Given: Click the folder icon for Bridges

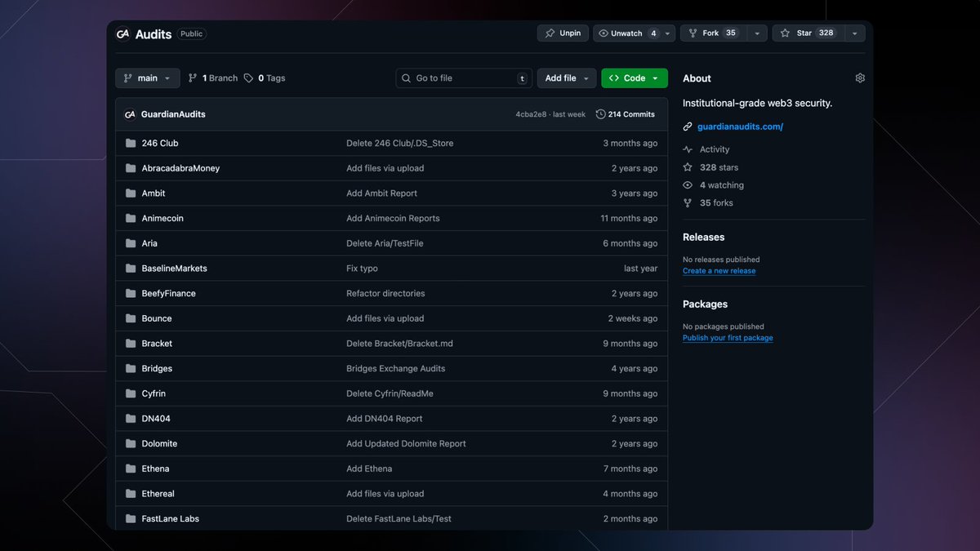Looking at the screenshot, I should [x=131, y=368].
